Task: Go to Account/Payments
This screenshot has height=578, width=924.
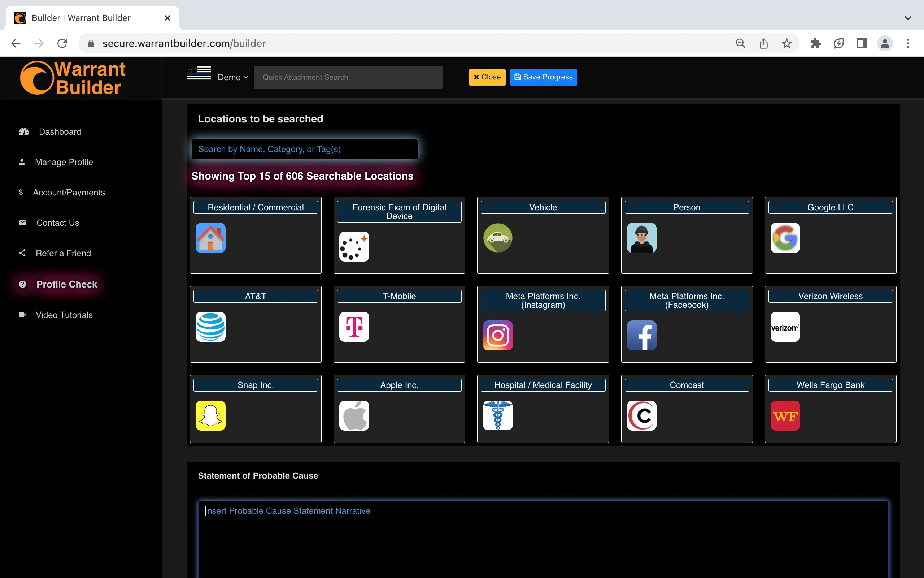Action: [x=69, y=192]
